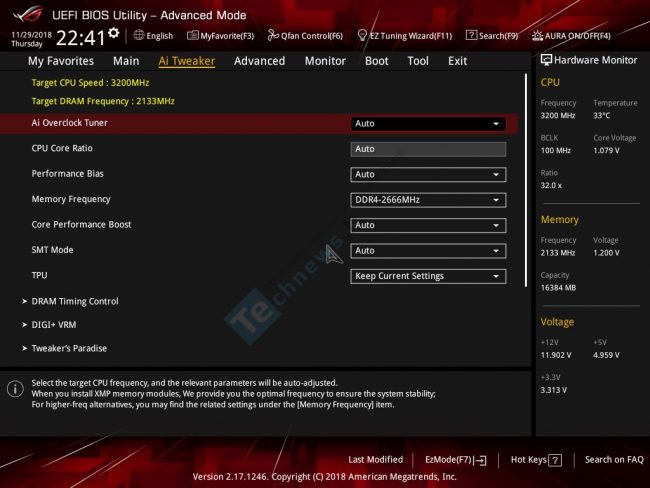
Task: Click the 4.959 V reading
Action: (606, 355)
